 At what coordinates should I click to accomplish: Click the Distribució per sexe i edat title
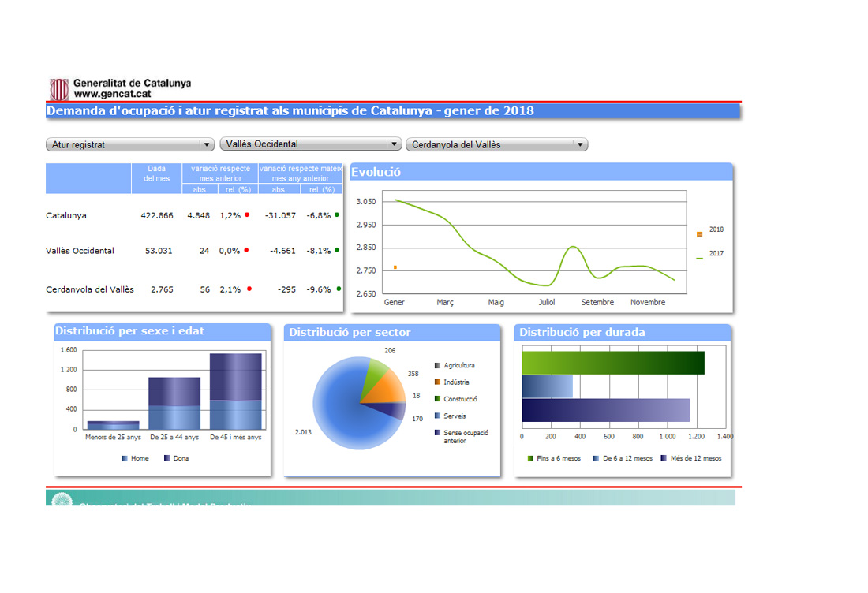(x=129, y=330)
